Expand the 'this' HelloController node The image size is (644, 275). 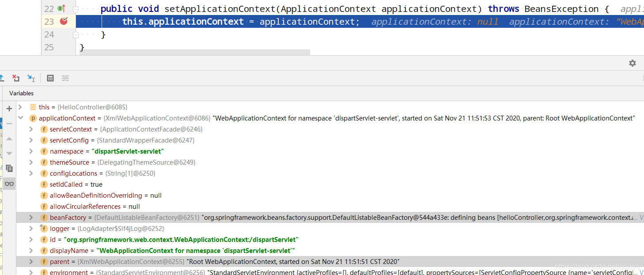20,107
